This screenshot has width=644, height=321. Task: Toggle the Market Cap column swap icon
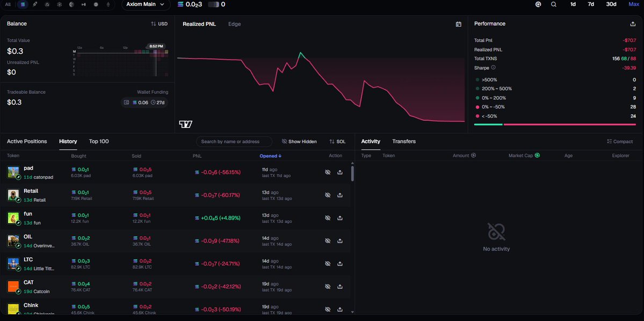(537, 156)
